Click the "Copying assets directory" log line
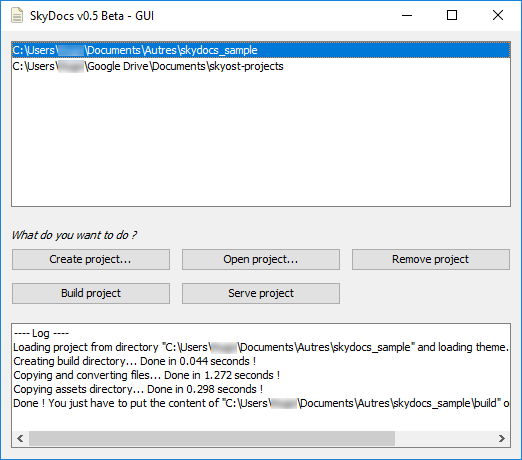522x460 pixels. tap(138, 389)
